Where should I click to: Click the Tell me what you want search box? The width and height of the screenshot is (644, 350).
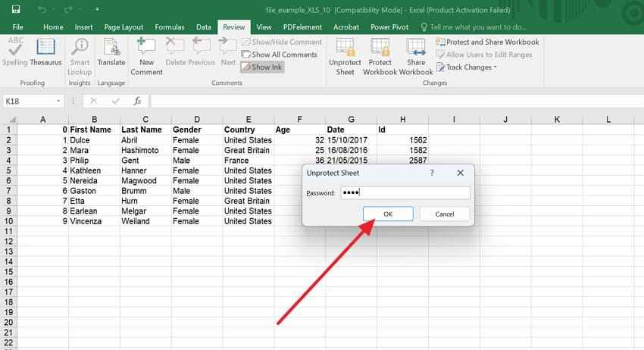coord(473,27)
